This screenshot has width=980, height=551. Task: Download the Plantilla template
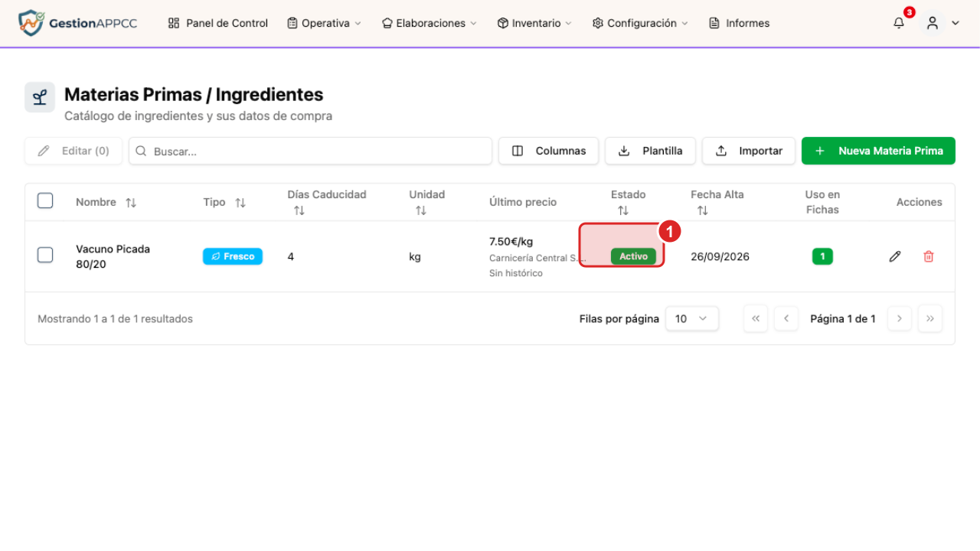[x=650, y=151]
